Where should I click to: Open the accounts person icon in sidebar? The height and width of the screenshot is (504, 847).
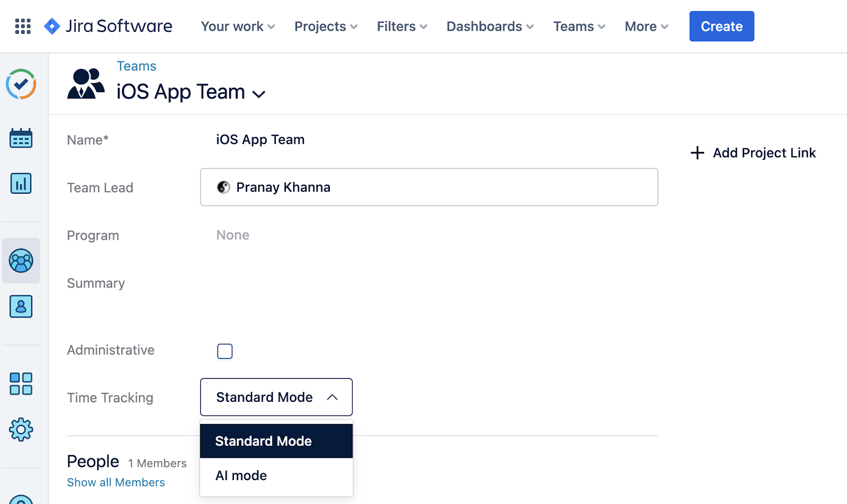point(21,307)
